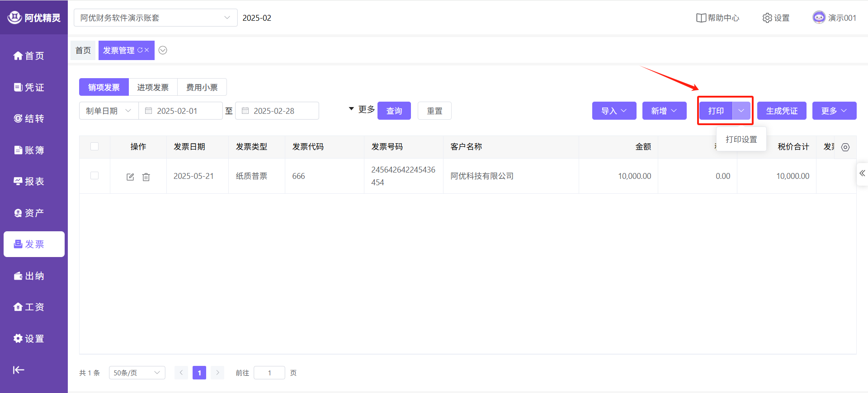Click the edit icon in the invoice row
The width and height of the screenshot is (868, 393).
(x=130, y=177)
